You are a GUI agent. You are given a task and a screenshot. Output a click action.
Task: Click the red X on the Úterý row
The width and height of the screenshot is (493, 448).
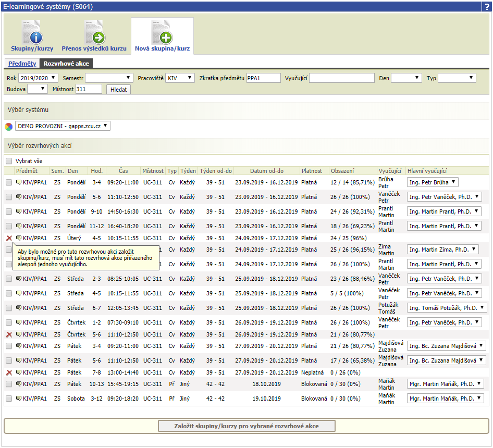pos(9,238)
